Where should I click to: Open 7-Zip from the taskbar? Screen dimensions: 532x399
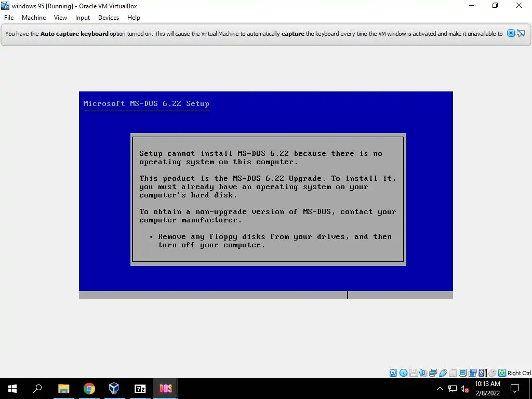[140, 389]
